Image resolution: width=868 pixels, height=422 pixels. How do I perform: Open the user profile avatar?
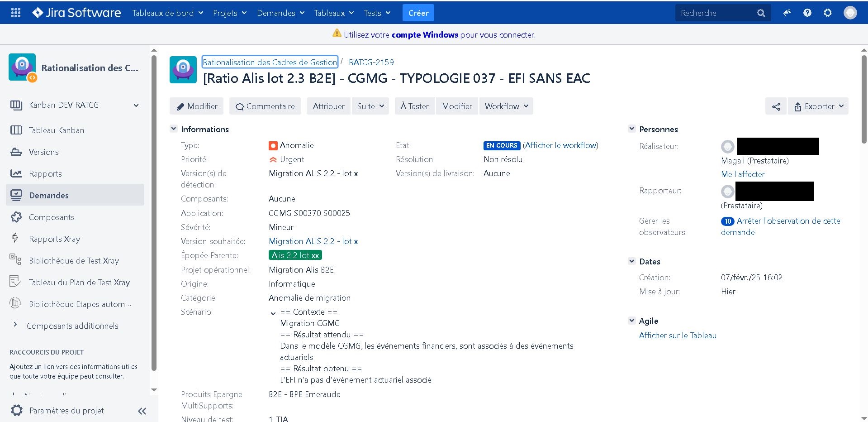(x=850, y=13)
